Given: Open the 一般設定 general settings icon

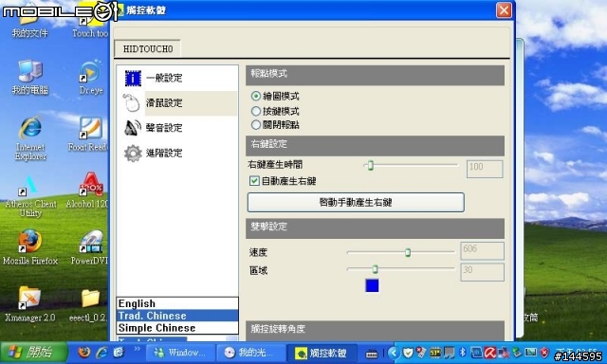Looking at the screenshot, I should click(133, 78).
